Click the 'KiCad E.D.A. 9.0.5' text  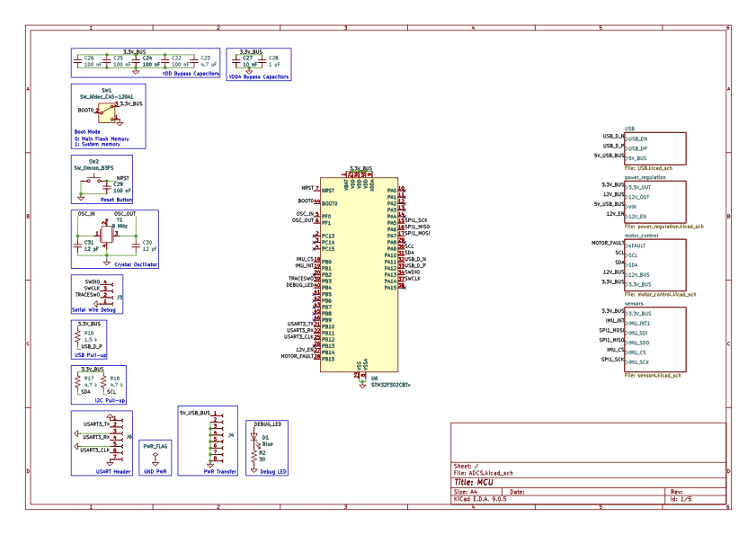[x=480, y=499]
